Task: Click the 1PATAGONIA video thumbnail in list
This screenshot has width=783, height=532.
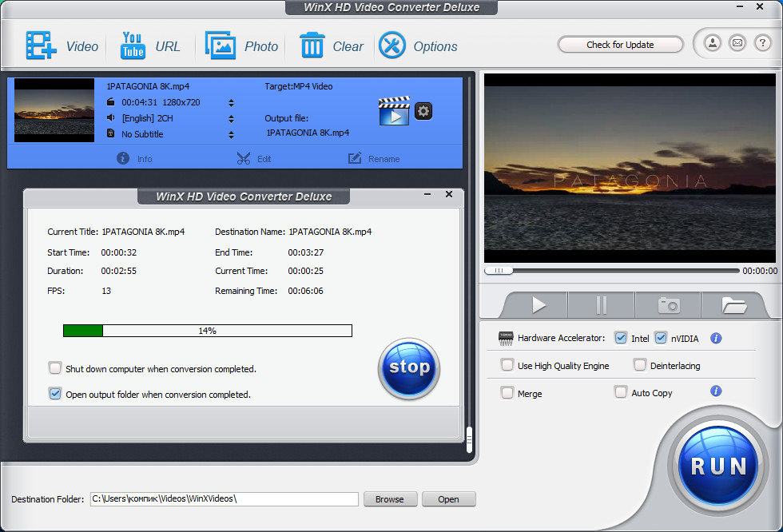Action: point(54,110)
